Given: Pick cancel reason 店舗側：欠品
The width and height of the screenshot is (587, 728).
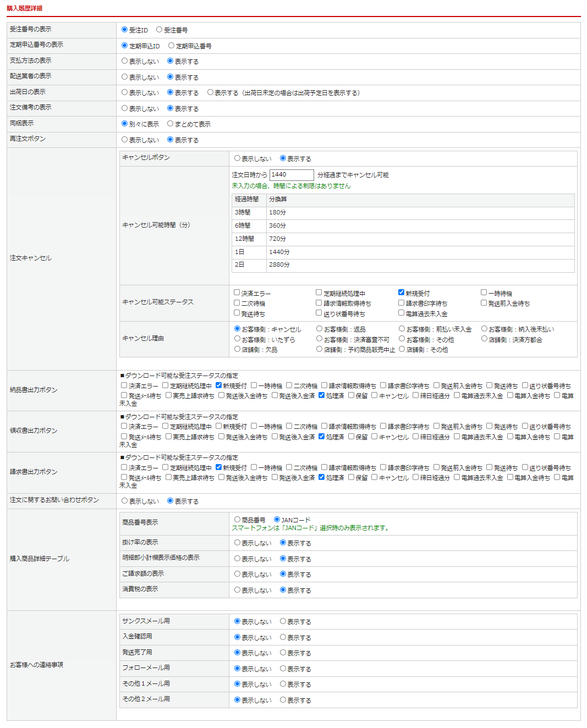Looking at the screenshot, I should tap(237, 349).
